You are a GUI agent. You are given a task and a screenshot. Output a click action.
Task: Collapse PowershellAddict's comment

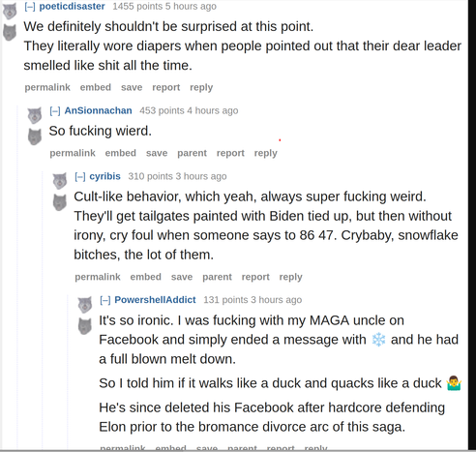point(105,300)
